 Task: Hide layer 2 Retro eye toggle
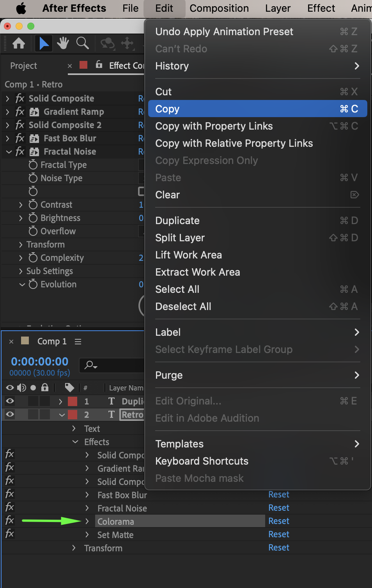point(10,414)
